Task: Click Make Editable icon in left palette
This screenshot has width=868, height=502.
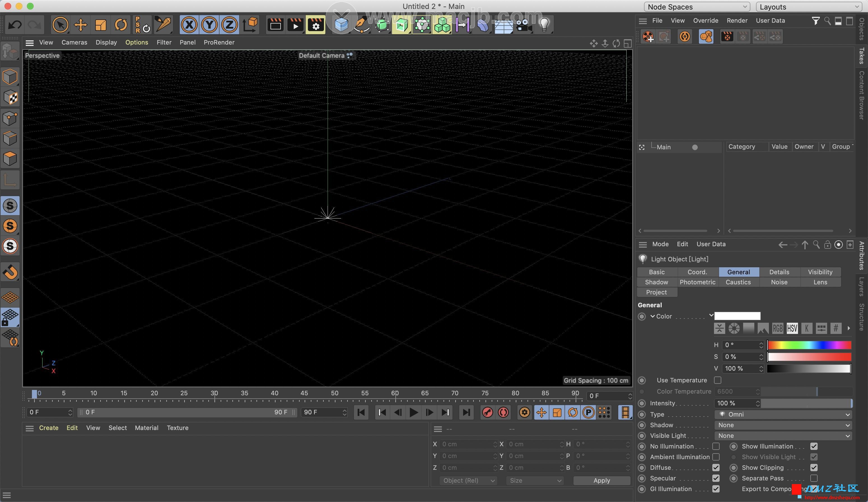Action: coord(10,52)
